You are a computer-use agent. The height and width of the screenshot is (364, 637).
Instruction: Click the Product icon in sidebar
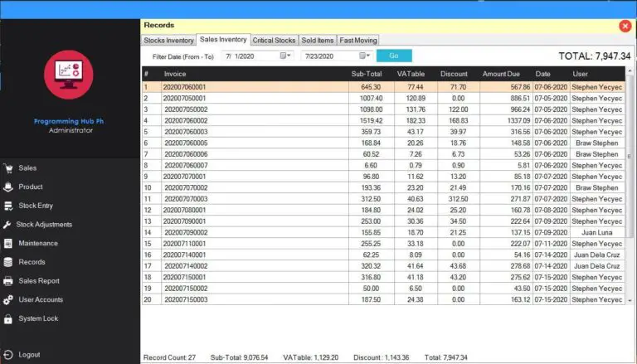tap(8, 187)
